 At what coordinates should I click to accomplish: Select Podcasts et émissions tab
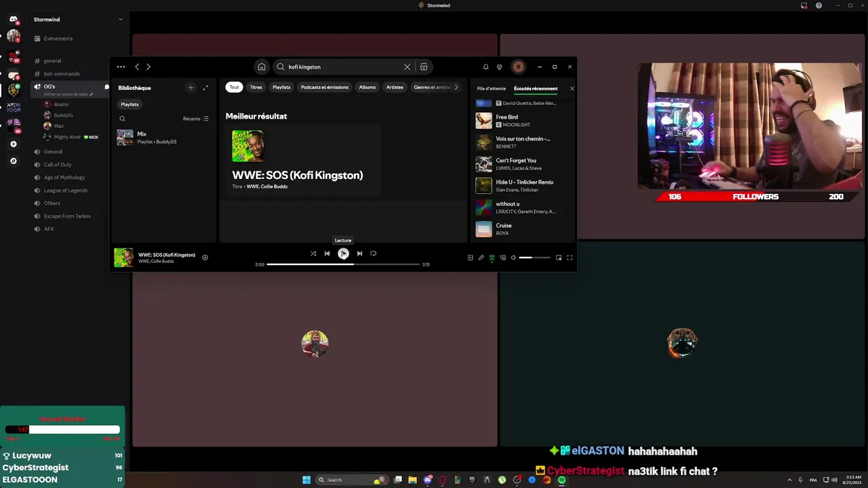325,87
